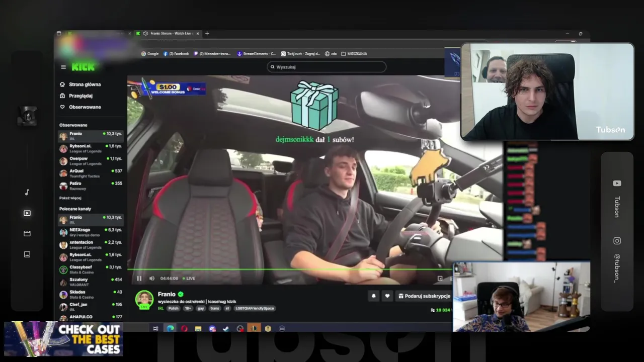
Task: Mute the stream with the player volume icon
Action: (151, 278)
